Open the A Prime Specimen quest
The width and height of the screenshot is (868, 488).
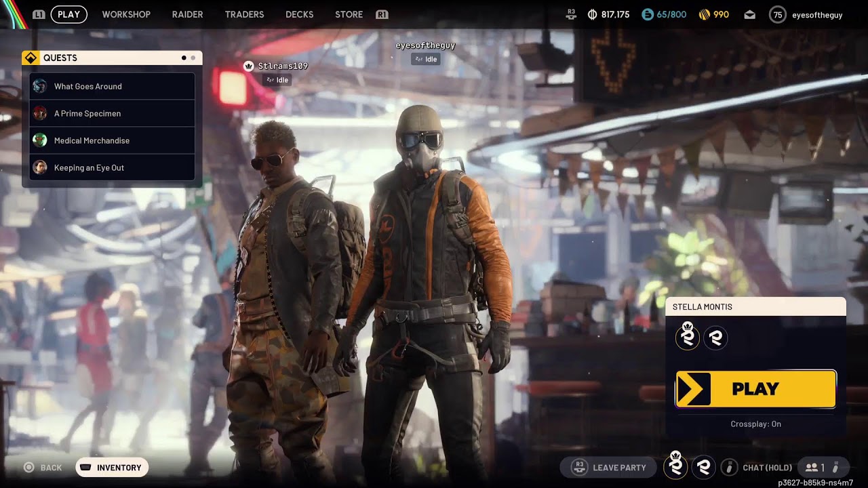113,113
